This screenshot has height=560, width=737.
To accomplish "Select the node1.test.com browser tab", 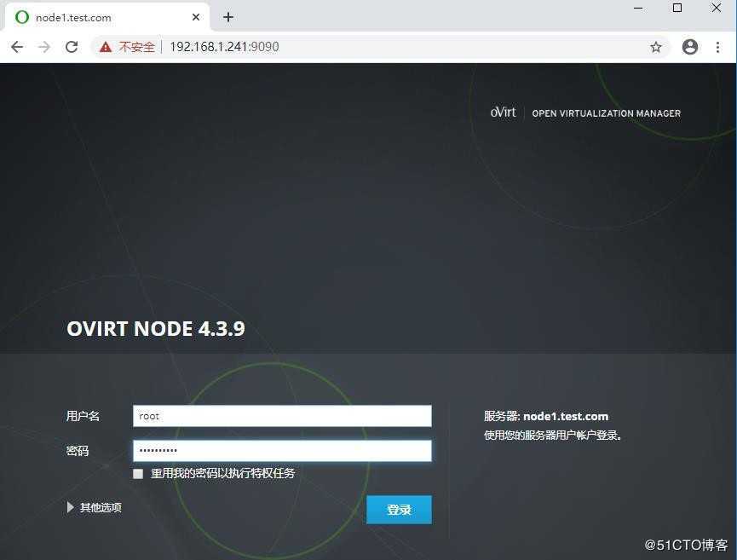I will [x=107, y=17].
